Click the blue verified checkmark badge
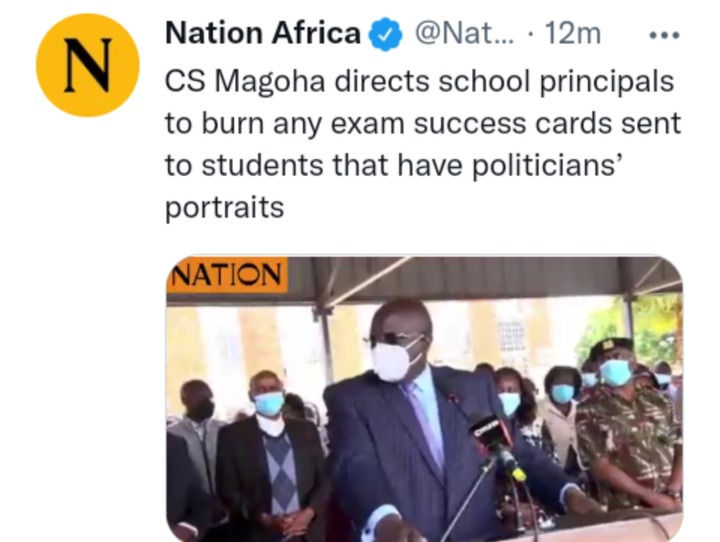 [385, 34]
